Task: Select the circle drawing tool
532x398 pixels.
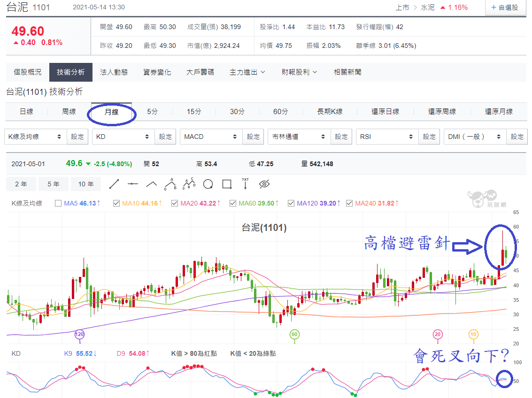Action: pyautogui.click(x=208, y=184)
